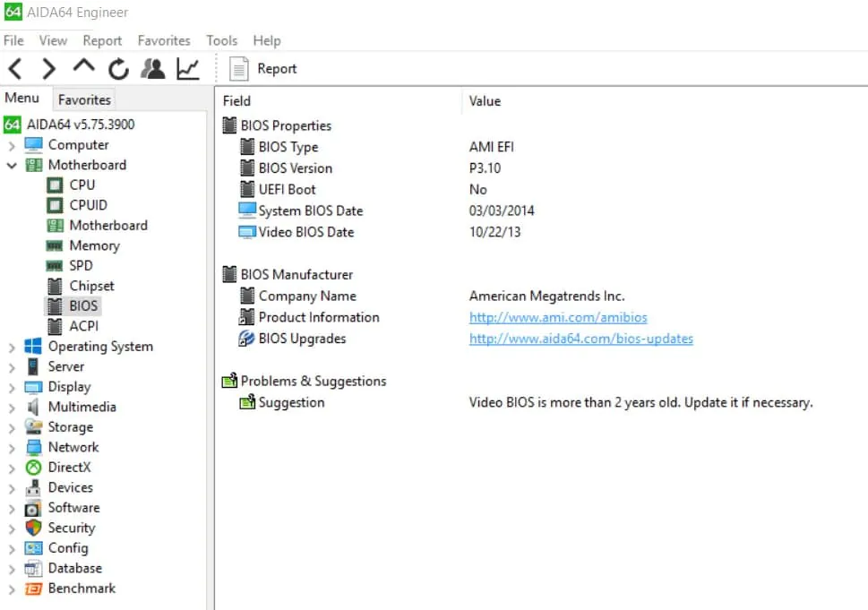
Task: Click the BIOS Manufacturer group header
Action: pyautogui.click(x=296, y=275)
